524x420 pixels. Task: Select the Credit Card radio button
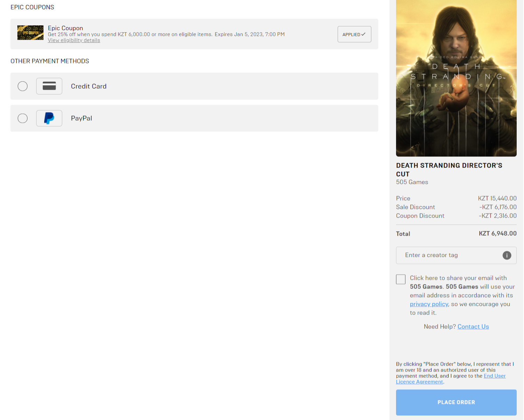point(23,86)
